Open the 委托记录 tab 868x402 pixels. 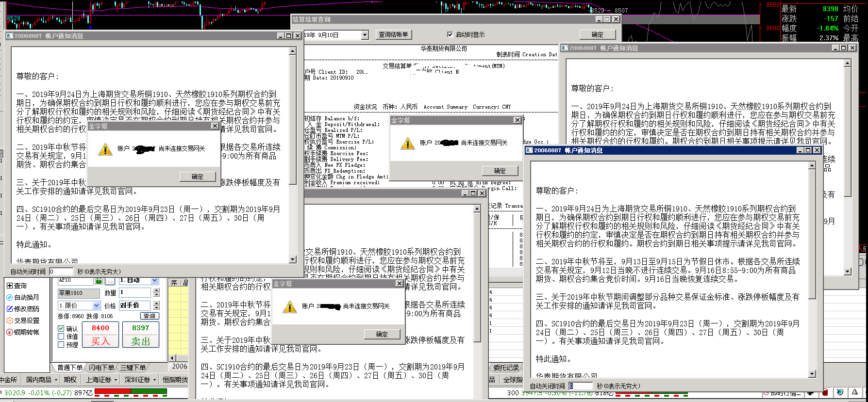tap(506, 368)
